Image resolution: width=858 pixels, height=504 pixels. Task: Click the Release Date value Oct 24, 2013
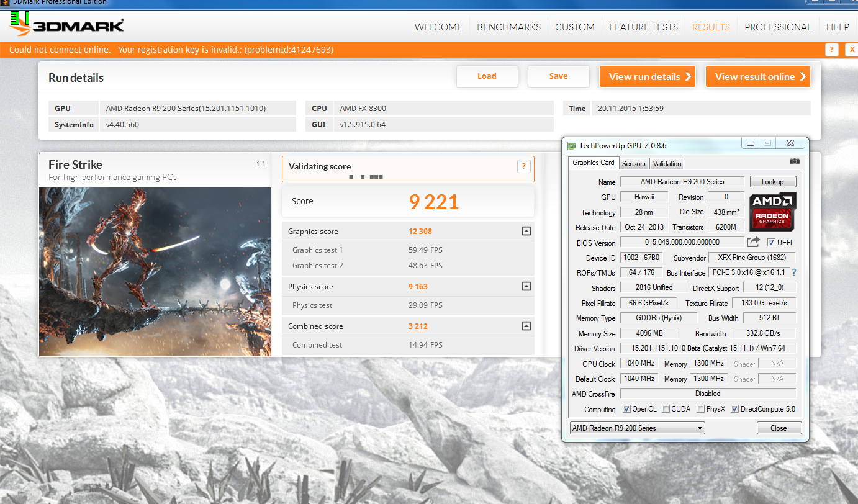644,227
